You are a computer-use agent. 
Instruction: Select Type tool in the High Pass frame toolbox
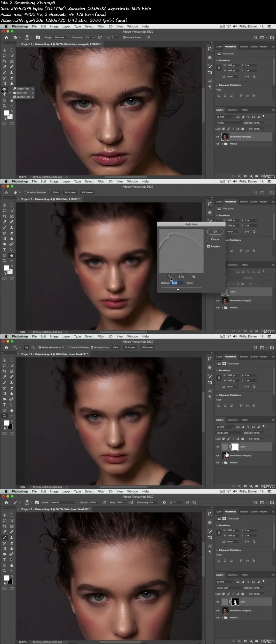pos(5,250)
